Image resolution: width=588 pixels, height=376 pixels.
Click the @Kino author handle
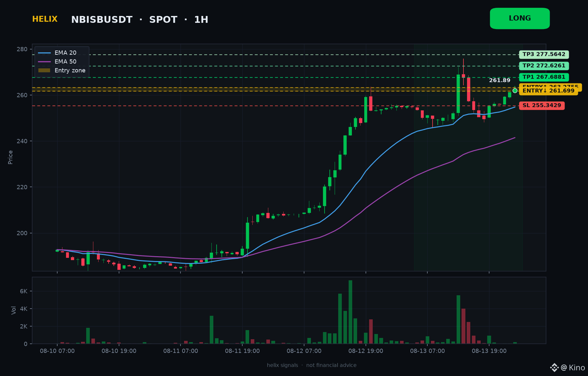coord(573,368)
